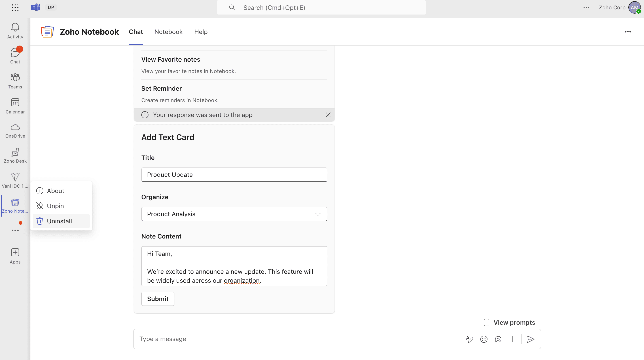Open the Activity bell icon
644x360 pixels.
15,28
